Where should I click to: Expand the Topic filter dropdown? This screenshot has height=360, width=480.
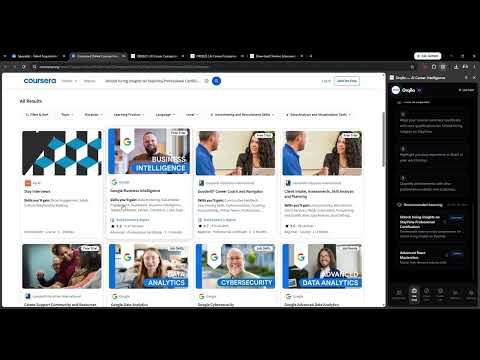click(x=67, y=114)
